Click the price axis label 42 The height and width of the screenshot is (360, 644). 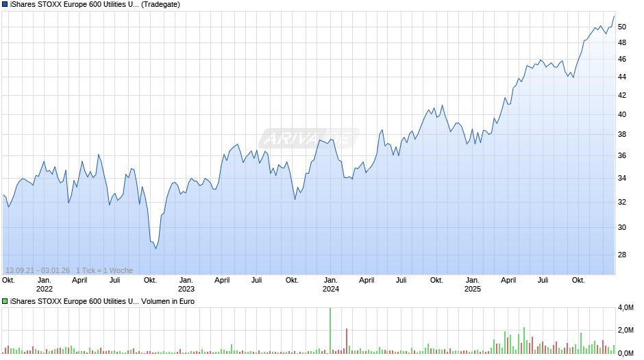point(622,95)
